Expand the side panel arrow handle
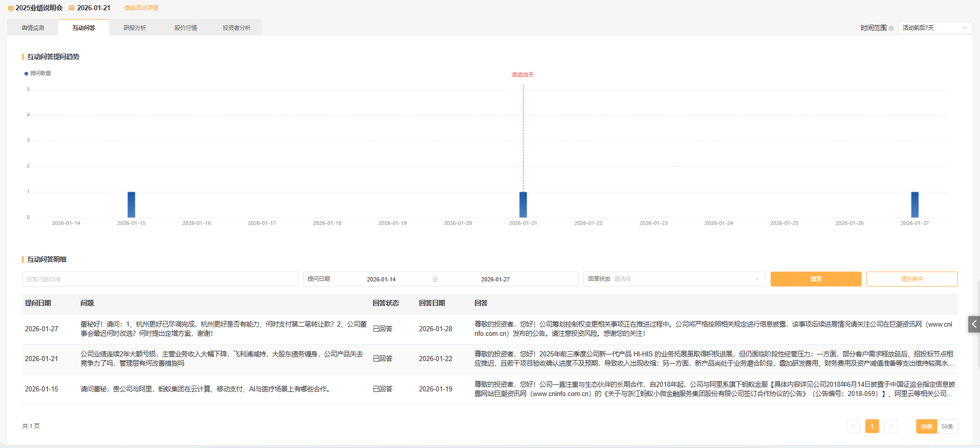 tap(974, 324)
